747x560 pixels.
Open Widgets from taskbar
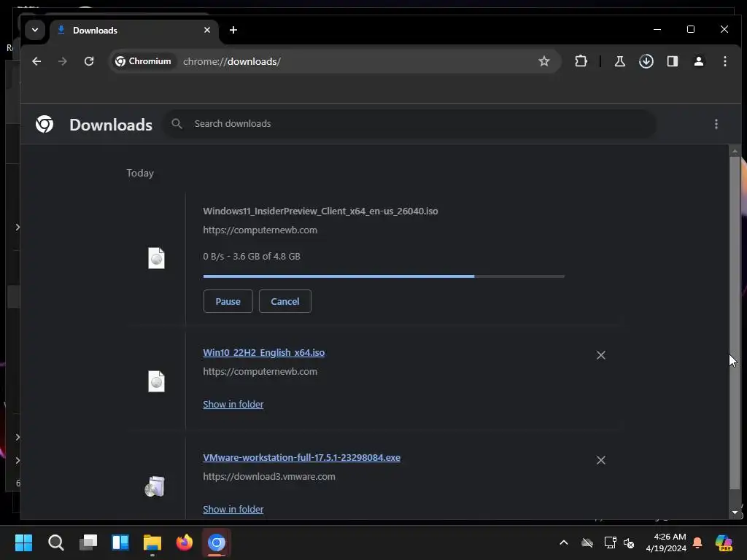click(120, 542)
